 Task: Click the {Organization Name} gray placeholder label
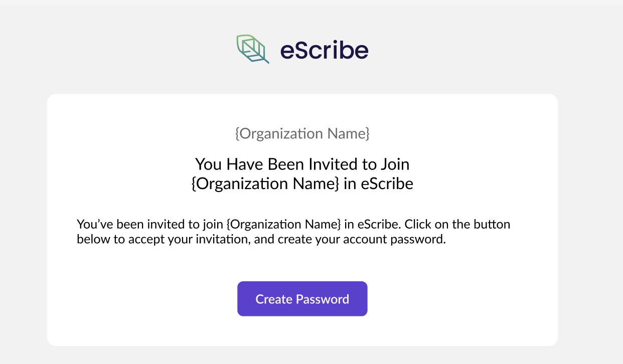(x=302, y=133)
